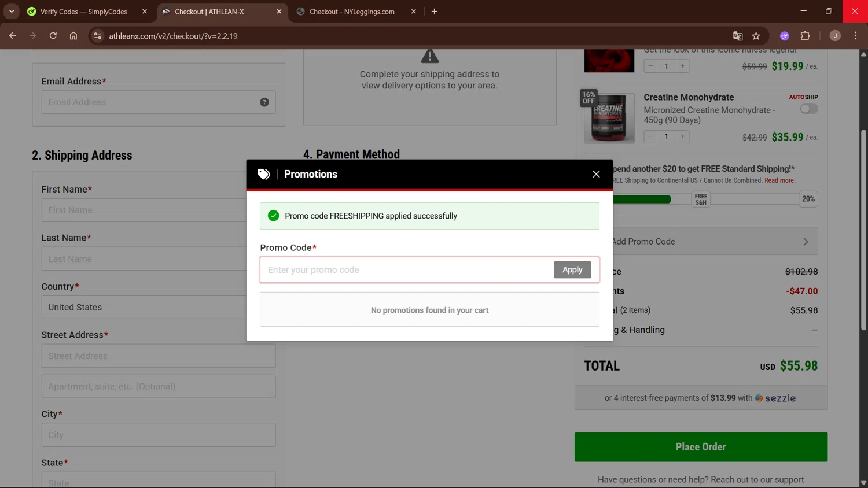Screen dimensions: 868x488
Task: Reload the current page
Action: pos(53,36)
